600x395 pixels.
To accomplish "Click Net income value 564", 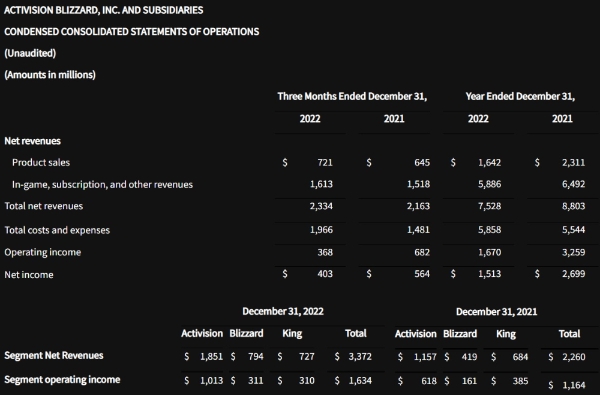I will pyautogui.click(x=422, y=274).
